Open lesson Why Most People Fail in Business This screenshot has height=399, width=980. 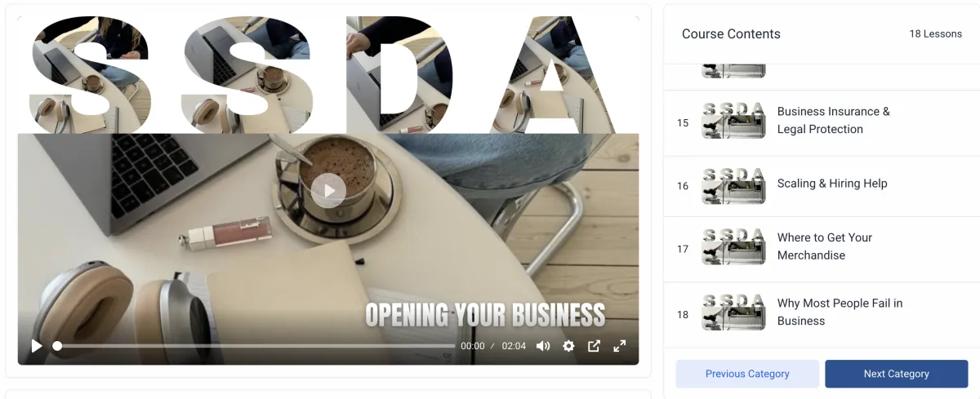click(840, 312)
